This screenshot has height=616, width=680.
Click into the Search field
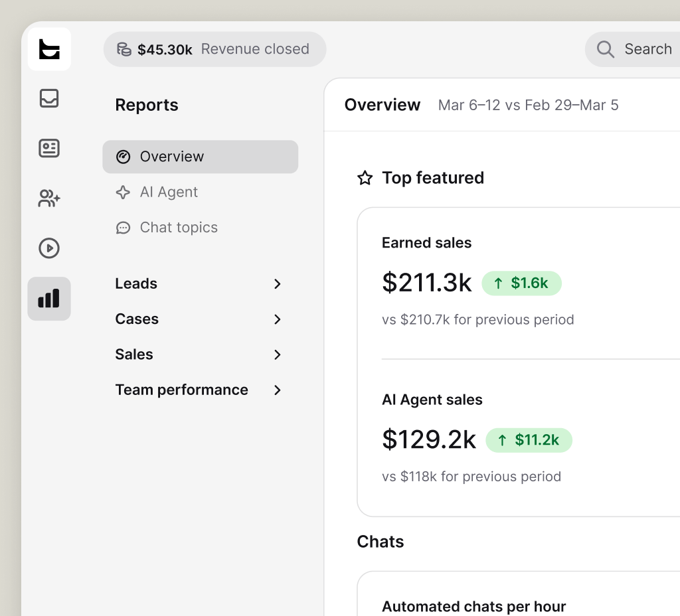click(x=633, y=49)
